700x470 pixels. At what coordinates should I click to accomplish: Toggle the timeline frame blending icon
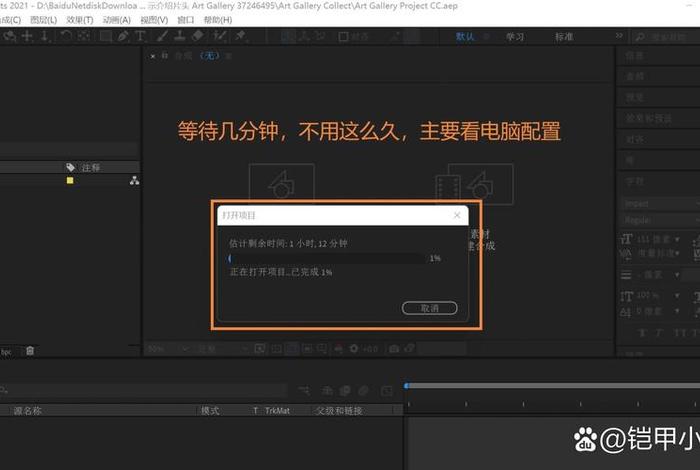[345, 391]
